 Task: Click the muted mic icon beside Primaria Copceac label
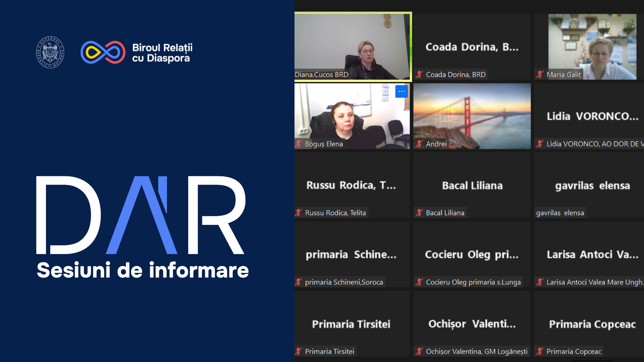click(540, 351)
